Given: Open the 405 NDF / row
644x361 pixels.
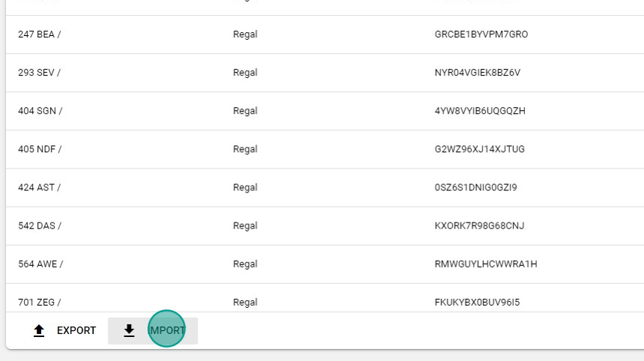Looking at the screenshot, I should point(325,149).
